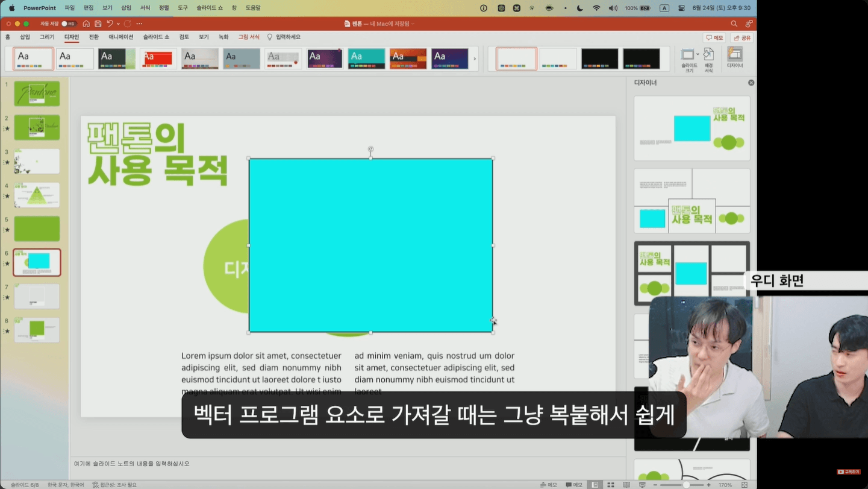
Task: Open the 홈 ribbon tab
Action: [x=8, y=37]
